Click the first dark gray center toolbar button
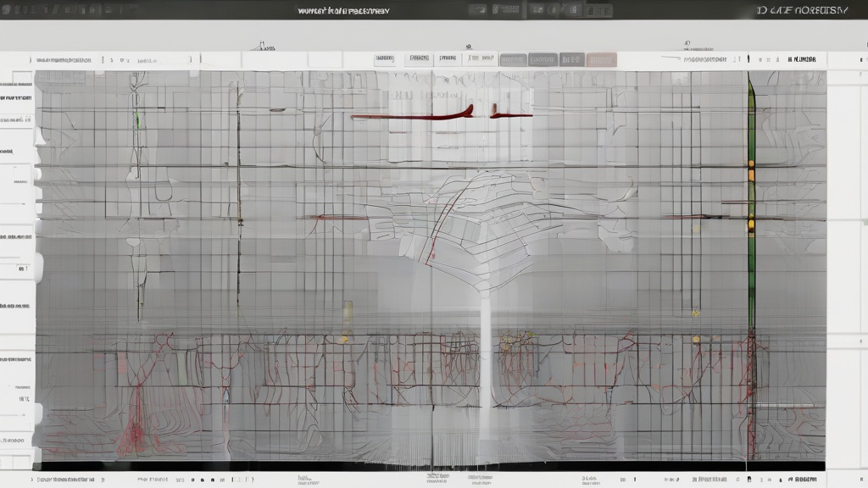This screenshot has height=488, width=868. coord(513,59)
